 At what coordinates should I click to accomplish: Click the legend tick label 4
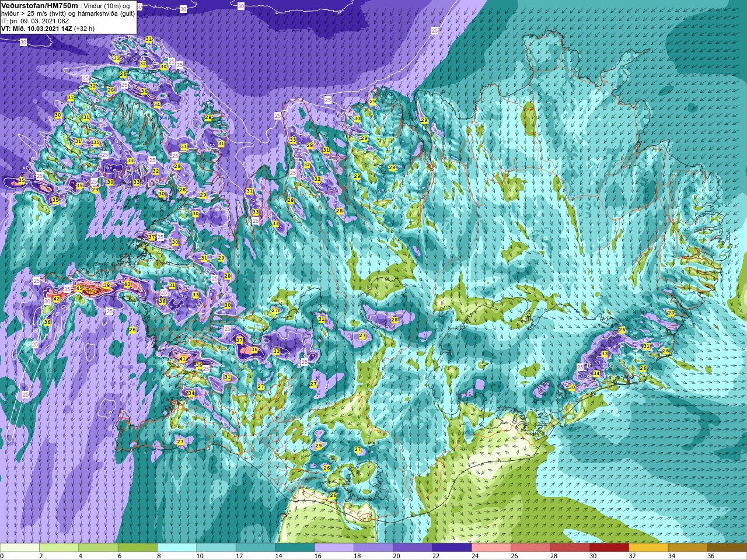pyautogui.click(x=80, y=556)
